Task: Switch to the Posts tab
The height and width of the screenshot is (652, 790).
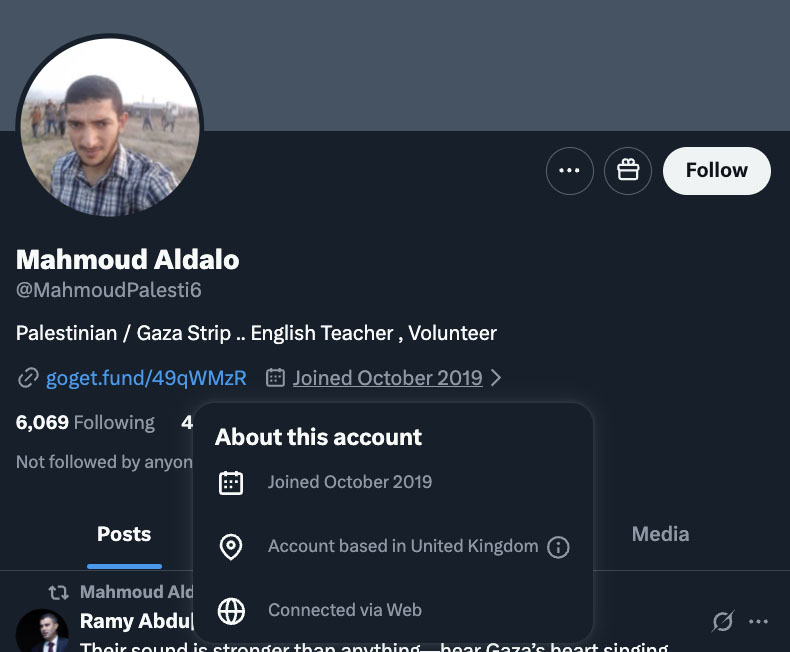Action: click(124, 534)
